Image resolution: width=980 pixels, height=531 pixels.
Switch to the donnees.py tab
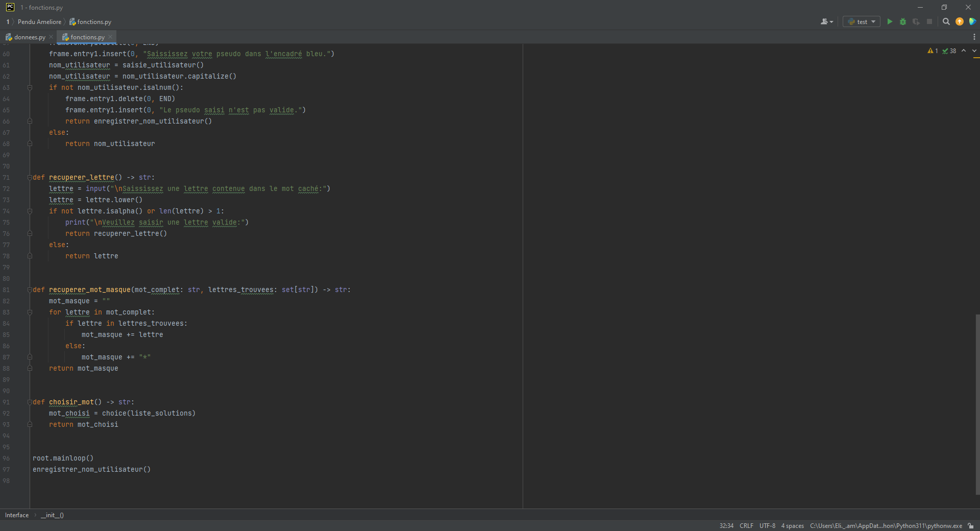point(29,37)
